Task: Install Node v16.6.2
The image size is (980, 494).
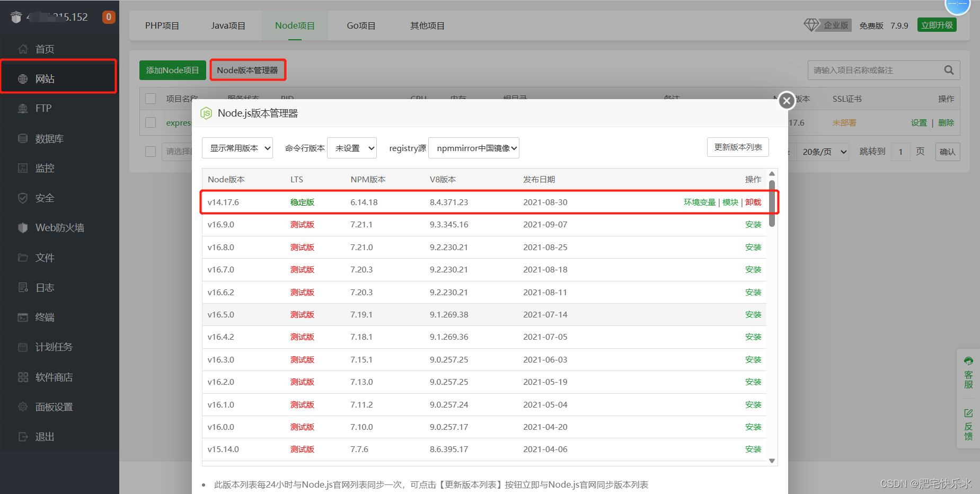Action: click(753, 293)
